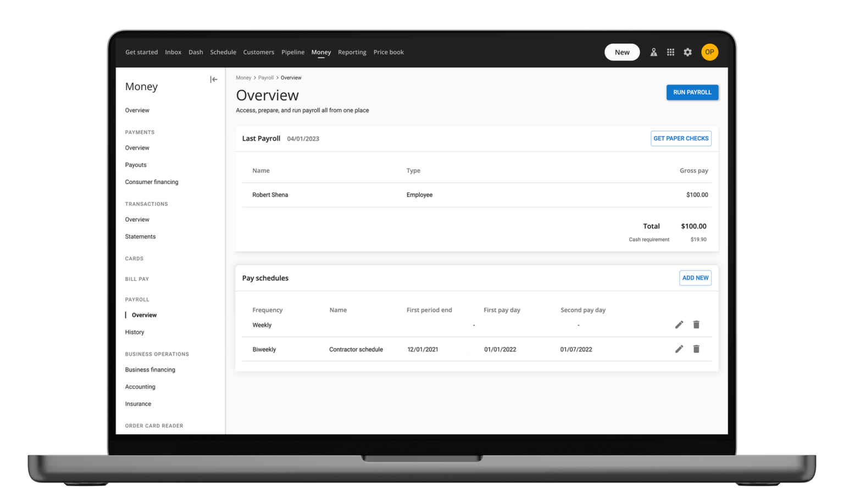Edit the Biweekly Contractor schedule
844x504 pixels.
tap(679, 349)
